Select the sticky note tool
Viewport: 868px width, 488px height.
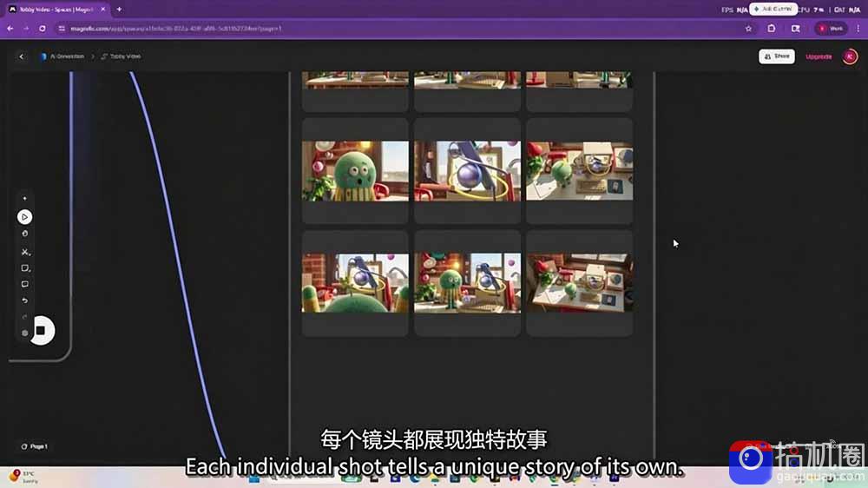click(25, 268)
